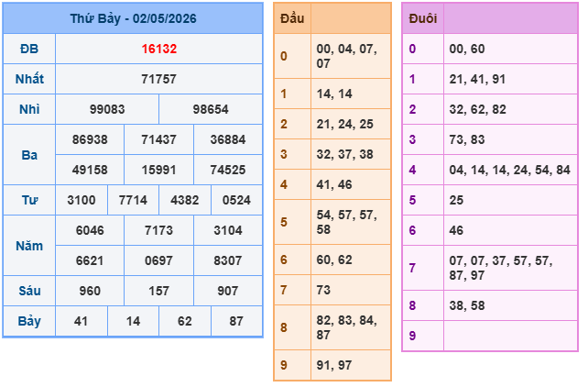Image resolution: width=588 pixels, height=387 pixels.
Task: Select second prize number 99083
Action: [x=107, y=110]
